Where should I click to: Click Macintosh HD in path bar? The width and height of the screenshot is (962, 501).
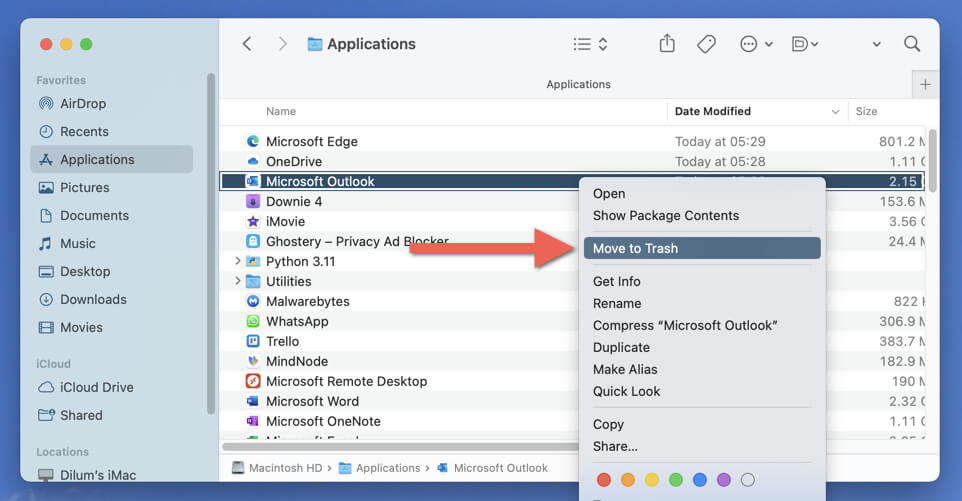pos(277,468)
